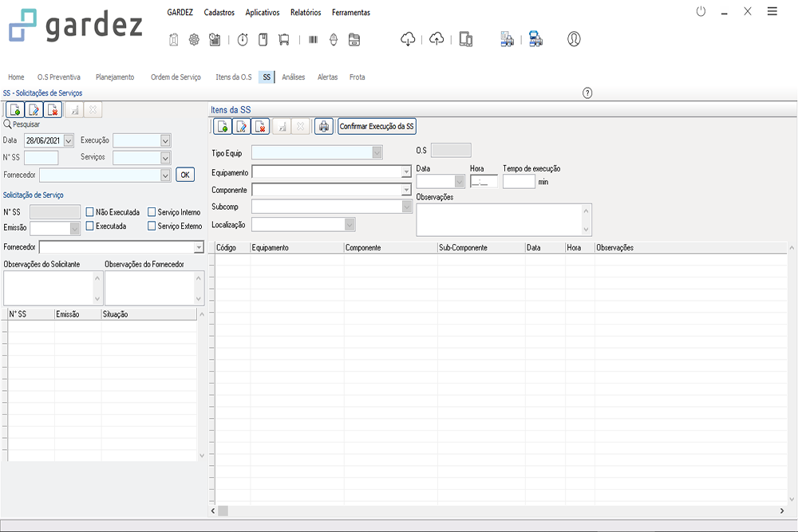Open the Frota tab

pyautogui.click(x=358, y=77)
